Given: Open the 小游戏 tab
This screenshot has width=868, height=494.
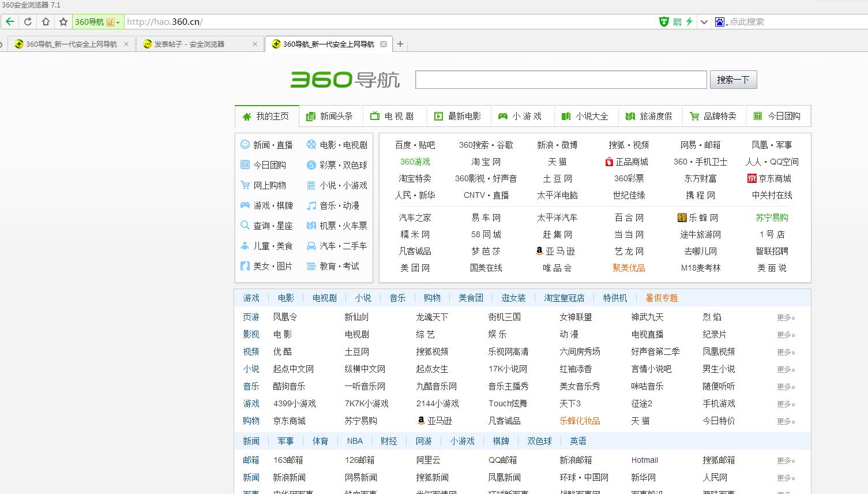Looking at the screenshot, I should pos(522,116).
